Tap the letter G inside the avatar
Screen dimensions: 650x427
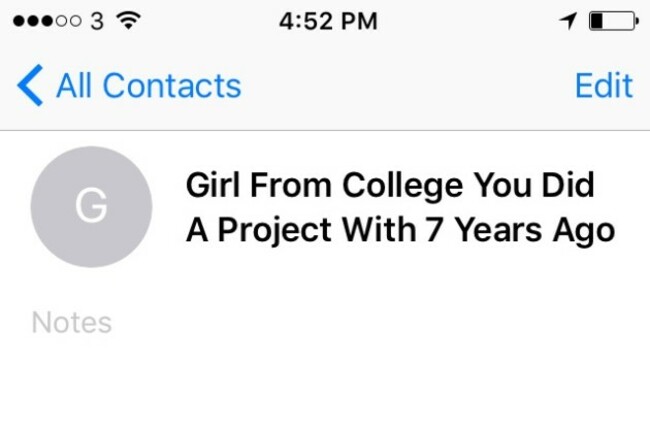(x=91, y=205)
